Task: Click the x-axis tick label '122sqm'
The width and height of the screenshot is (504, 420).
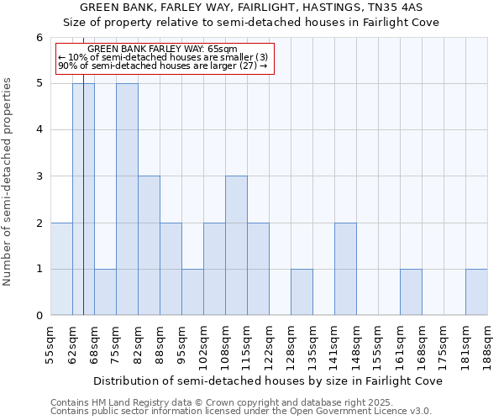Action: pyautogui.click(x=269, y=349)
